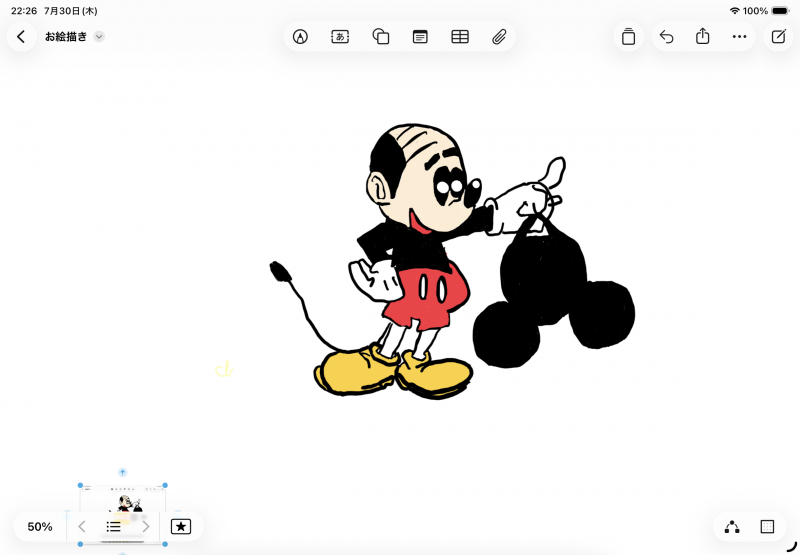This screenshot has width=800, height=555.
Task: Go back to the boards list
Action: [x=21, y=37]
